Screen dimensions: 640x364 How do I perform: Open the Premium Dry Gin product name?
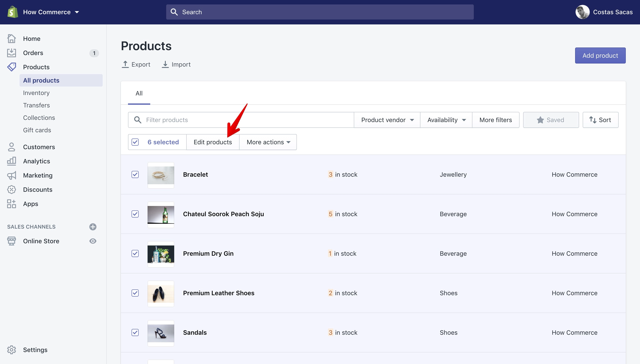pyautogui.click(x=208, y=253)
